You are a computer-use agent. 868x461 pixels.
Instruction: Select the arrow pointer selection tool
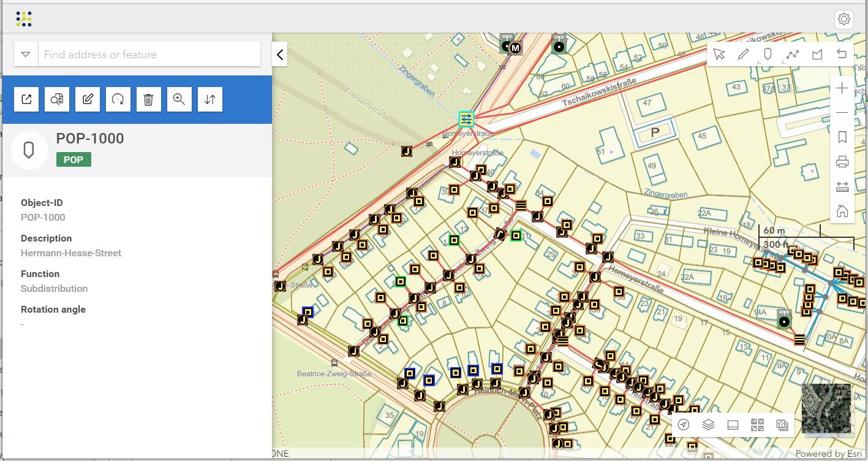point(719,55)
